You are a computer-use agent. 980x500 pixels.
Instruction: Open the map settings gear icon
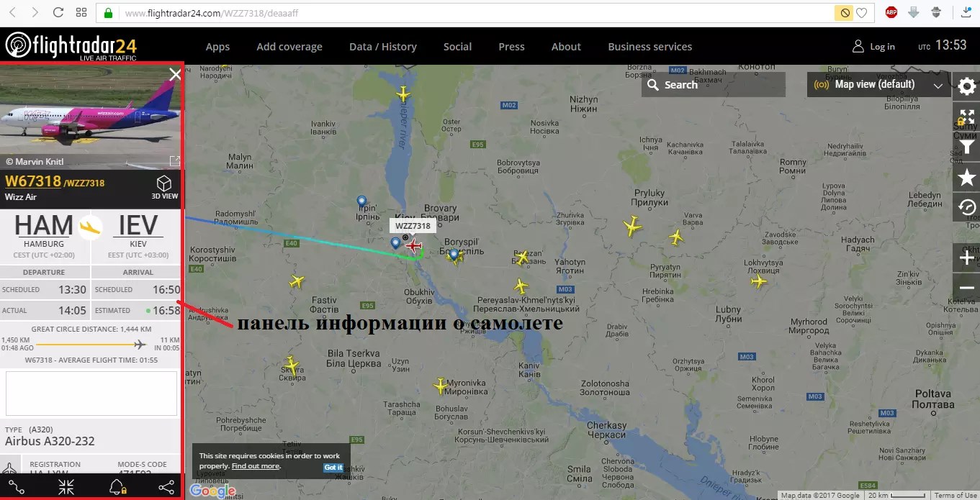pyautogui.click(x=966, y=86)
